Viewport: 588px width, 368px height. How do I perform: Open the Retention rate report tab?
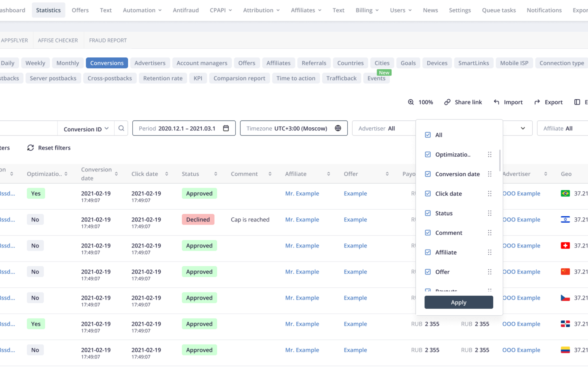point(163,78)
